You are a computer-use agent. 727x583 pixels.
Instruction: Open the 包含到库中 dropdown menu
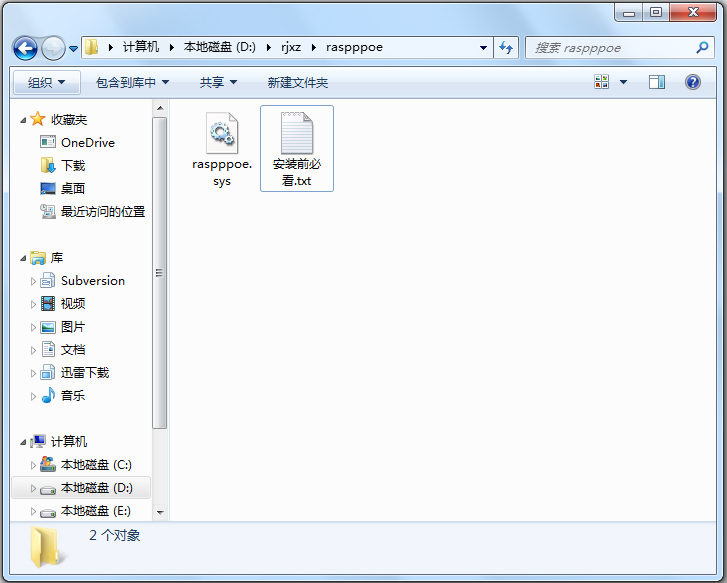click(x=132, y=82)
